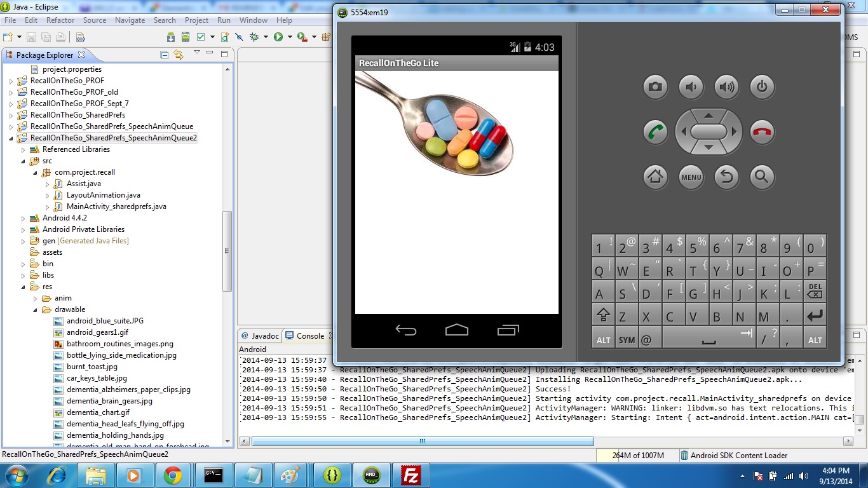Tap the on-screen Android home navigation icon

click(x=457, y=330)
